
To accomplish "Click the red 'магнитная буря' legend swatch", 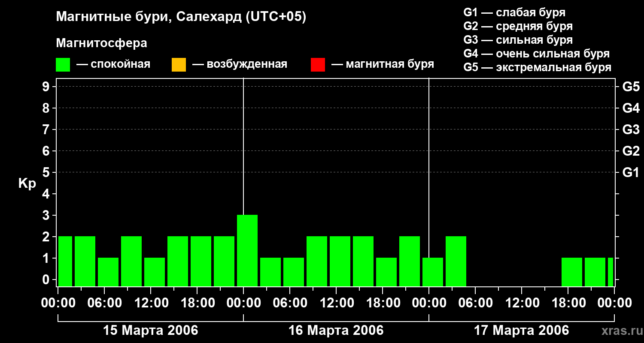I will tap(318, 65).
